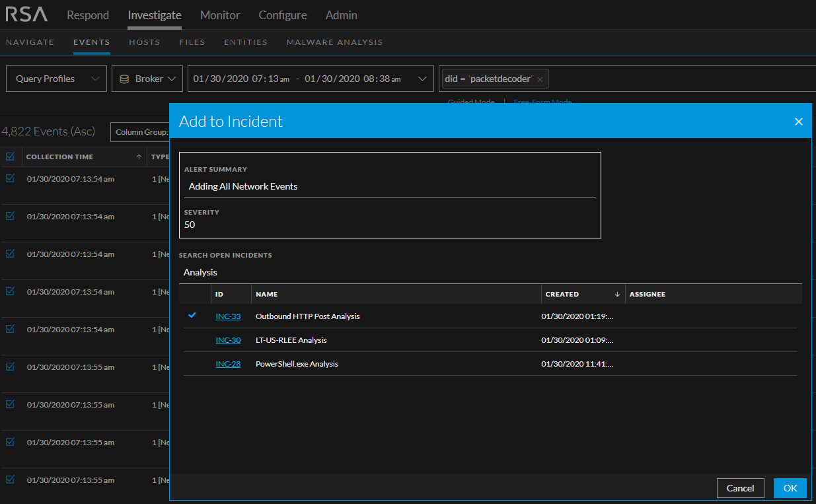Screen dimensions: 816x504
Task: Close the Add to Incident dialog
Action: [798, 122]
